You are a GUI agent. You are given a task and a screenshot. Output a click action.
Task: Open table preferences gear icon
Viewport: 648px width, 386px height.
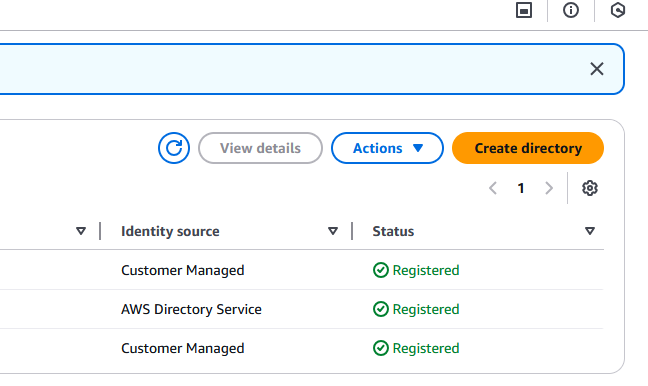(x=590, y=188)
